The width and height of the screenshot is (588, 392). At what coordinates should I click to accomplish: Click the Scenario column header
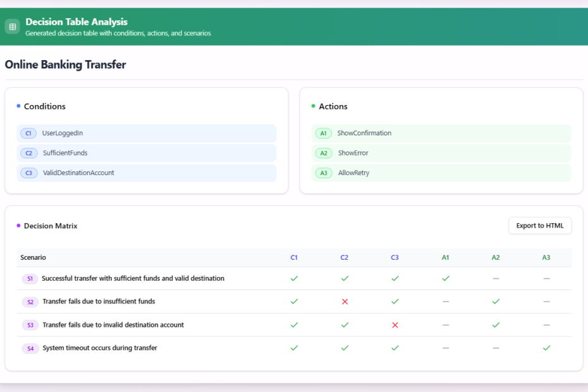[x=34, y=257]
